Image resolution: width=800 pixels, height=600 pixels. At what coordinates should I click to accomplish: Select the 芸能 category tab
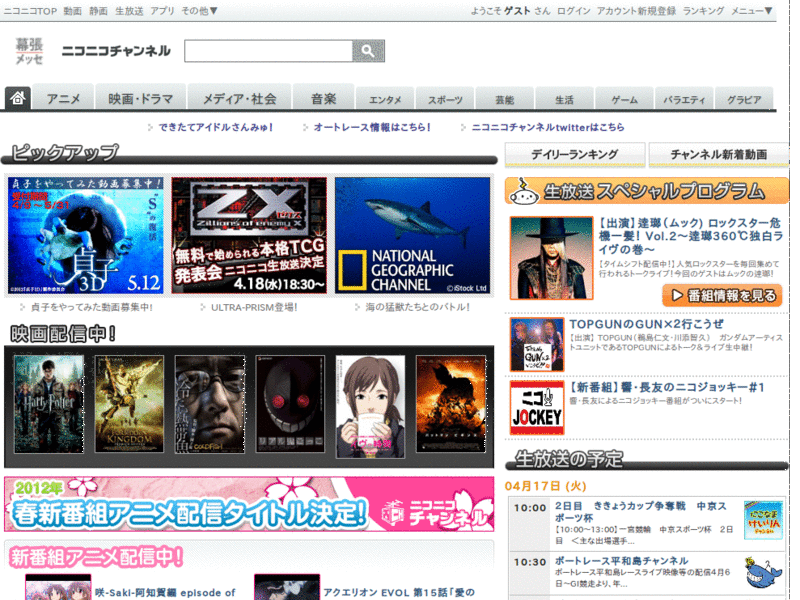point(505,99)
